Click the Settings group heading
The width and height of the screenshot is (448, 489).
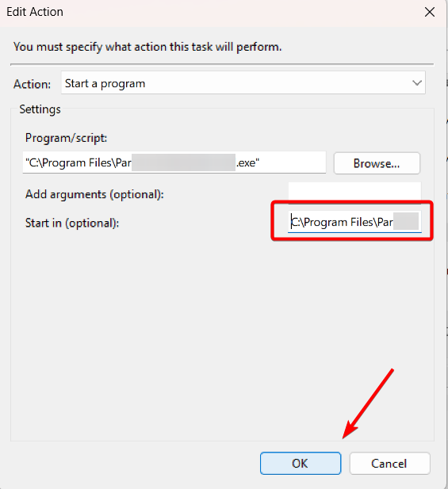[40, 109]
